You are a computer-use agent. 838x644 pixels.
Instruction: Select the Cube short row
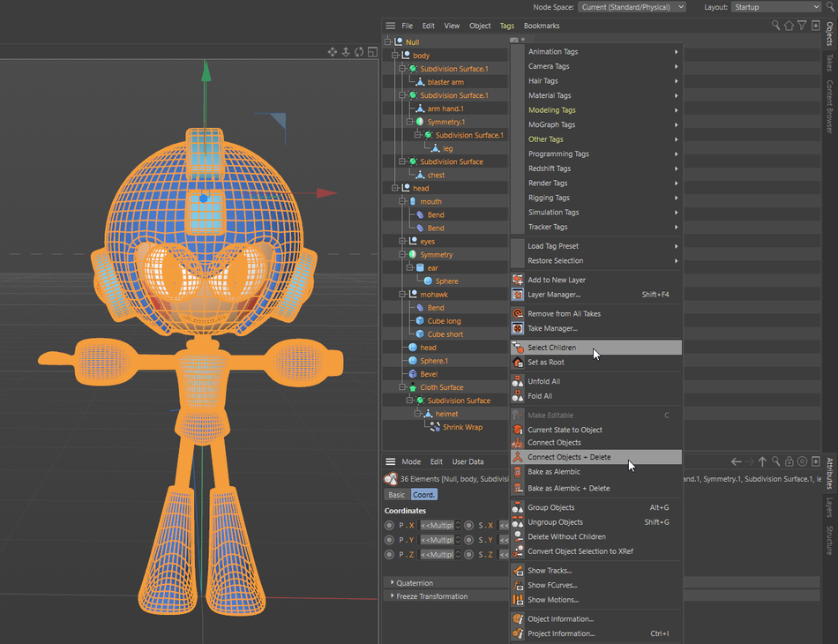pos(445,334)
